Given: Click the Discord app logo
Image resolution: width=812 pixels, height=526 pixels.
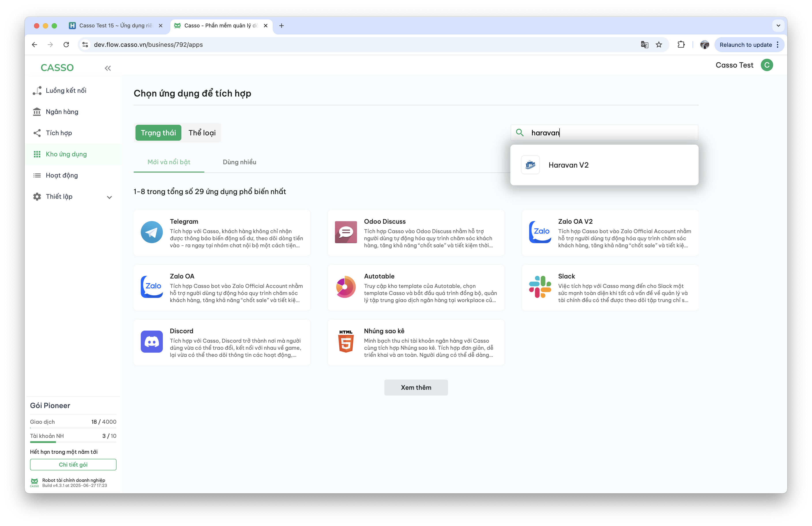Looking at the screenshot, I should coord(152,341).
